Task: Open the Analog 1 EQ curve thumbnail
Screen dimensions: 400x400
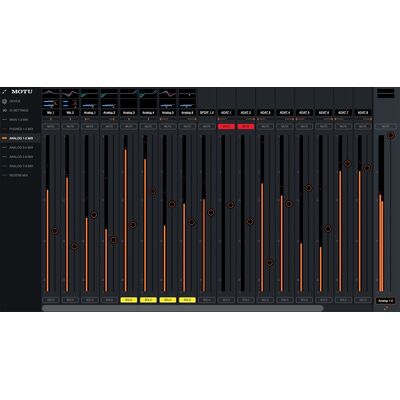Action: (90, 93)
